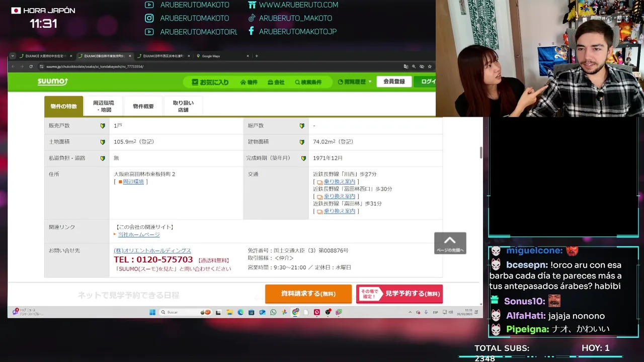Viewport: 644px width, 362px height.
Task: Click 見学予約する(無料) red button
Action: pyautogui.click(x=399, y=294)
